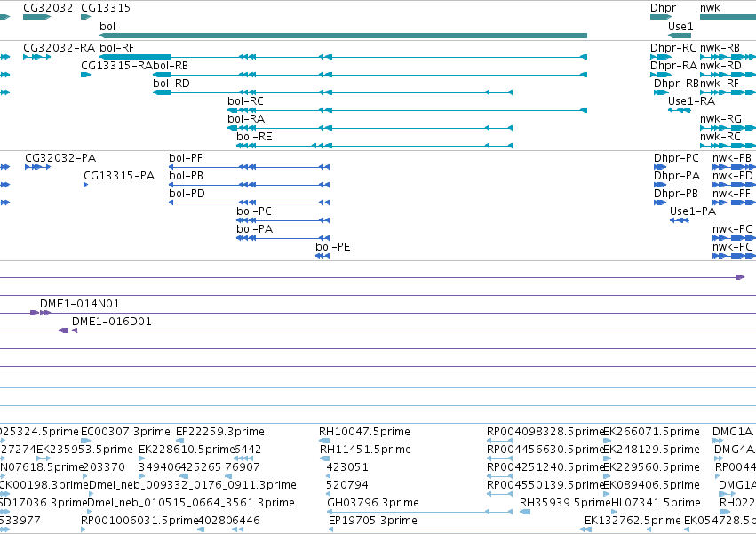Select EST EK089406.5prime
Image resolution: width=756 pixels, height=534 pixels.
pyautogui.click(x=607, y=494)
